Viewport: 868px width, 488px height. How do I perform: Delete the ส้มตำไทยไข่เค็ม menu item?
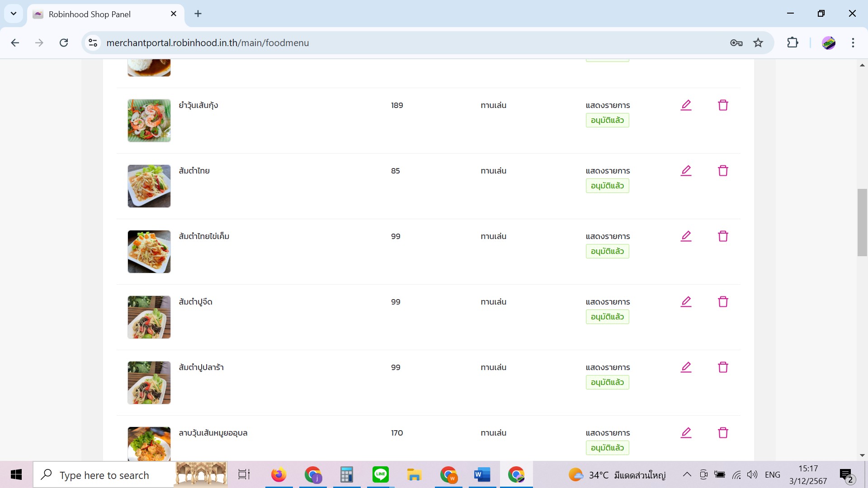click(723, 236)
